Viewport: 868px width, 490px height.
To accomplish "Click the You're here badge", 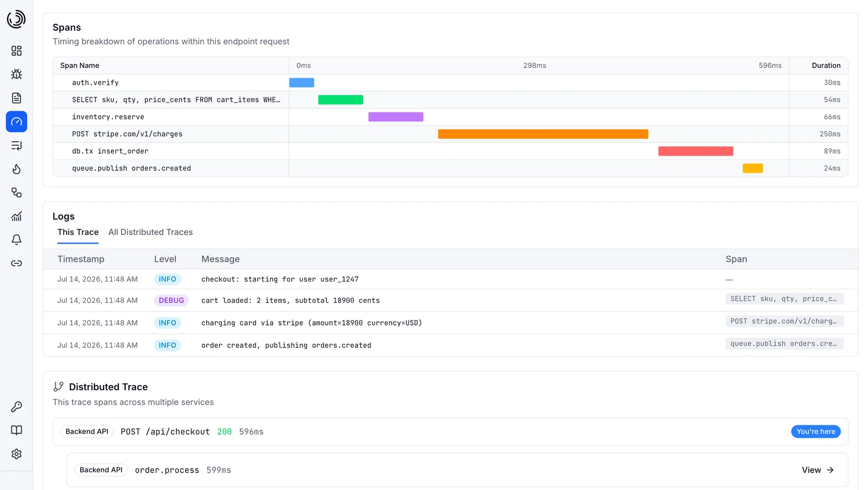I will (815, 431).
